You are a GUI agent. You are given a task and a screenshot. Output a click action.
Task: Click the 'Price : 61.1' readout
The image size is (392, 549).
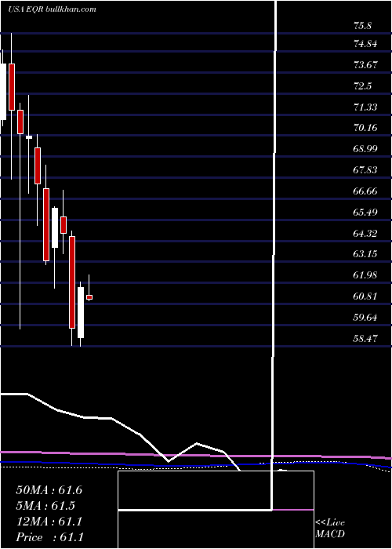click(49, 537)
